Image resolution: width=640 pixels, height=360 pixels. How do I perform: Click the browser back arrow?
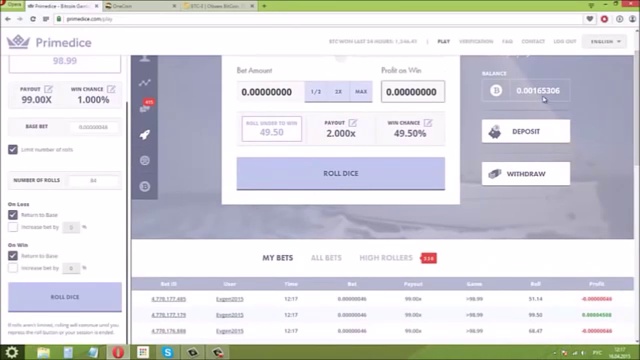click(8, 19)
